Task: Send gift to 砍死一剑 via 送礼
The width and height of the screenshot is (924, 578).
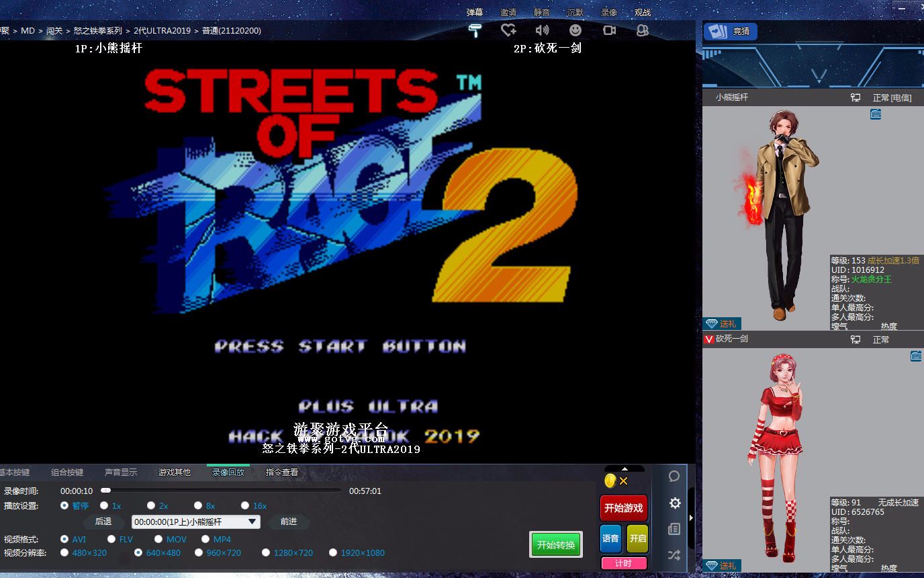Action: point(722,566)
